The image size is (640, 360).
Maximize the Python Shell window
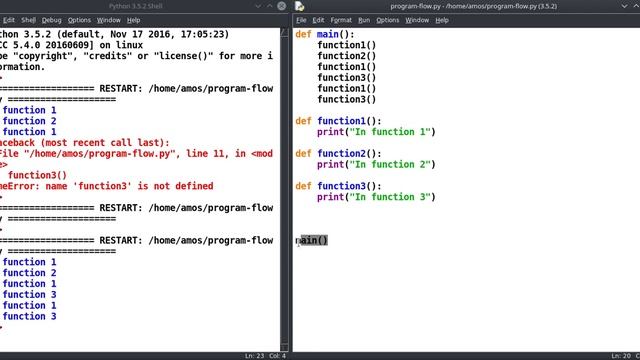(x=270, y=6)
